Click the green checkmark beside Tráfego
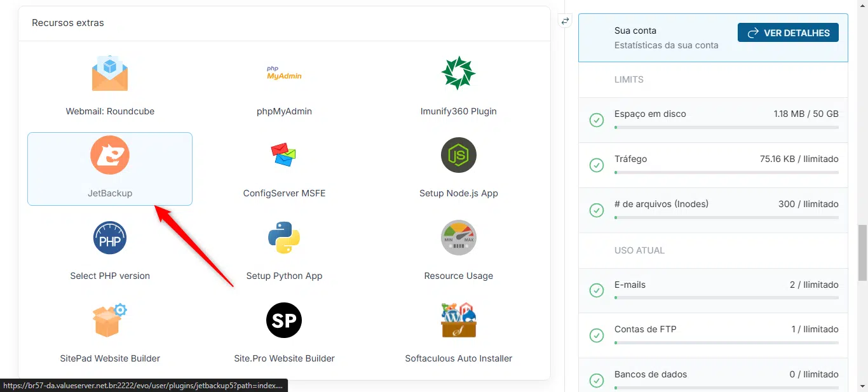The width and height of the screenshot is (868, 392). (x=597, y=165)
